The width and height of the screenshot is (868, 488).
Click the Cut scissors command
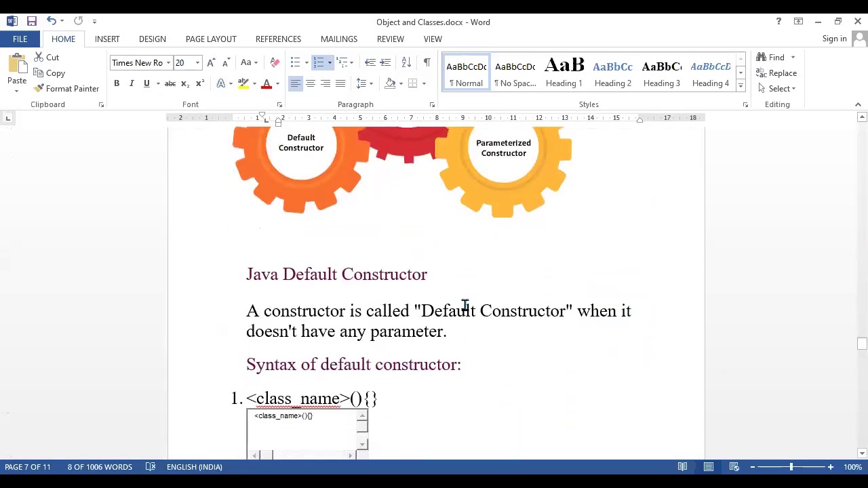[47, 58]
